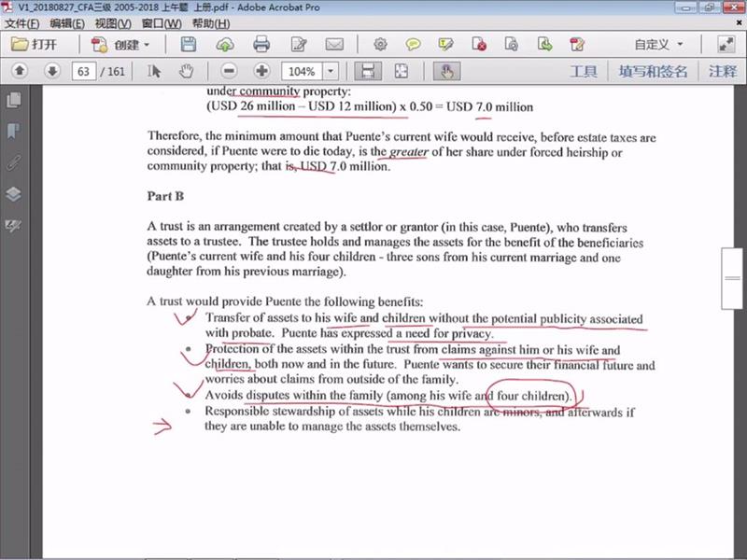Click the Save (floppy disk) icon
This screenshot has width=747, height=560.
[x=189, y=44]
